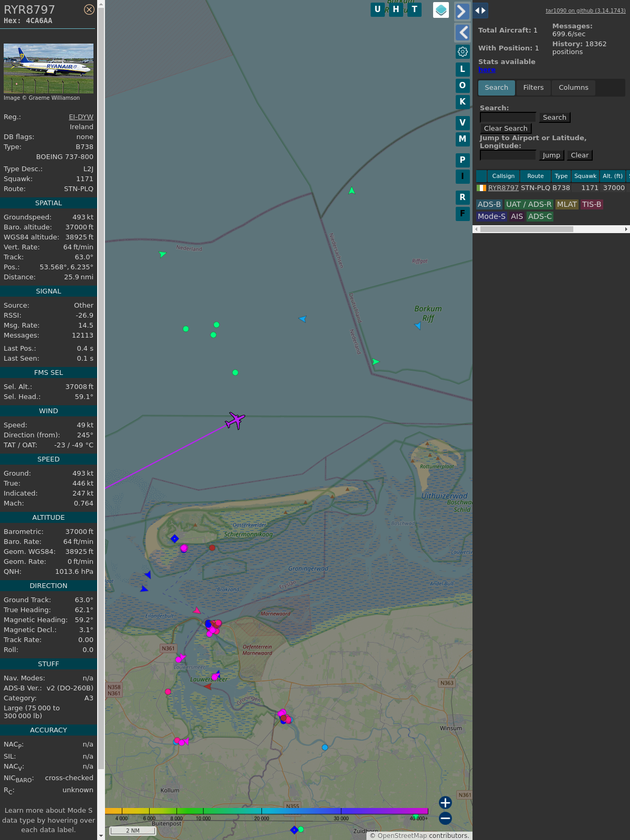Toggle the V map button
This screenshot has width=630, height=840.
(463, 123)
